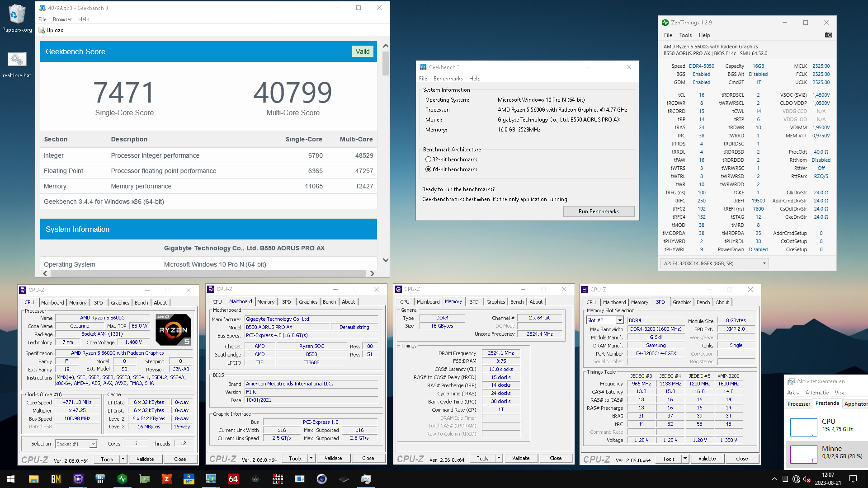Open the white bars taskbar icon

(x=100, y=479)
